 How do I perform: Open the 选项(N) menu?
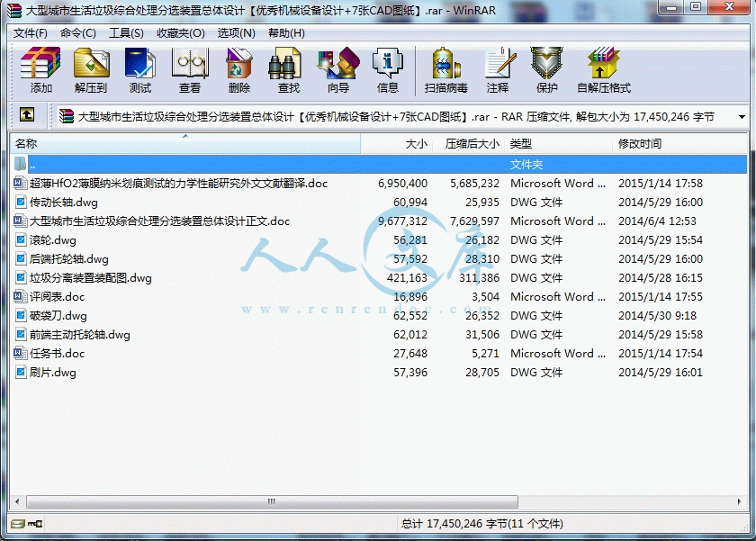click(236, 32)
